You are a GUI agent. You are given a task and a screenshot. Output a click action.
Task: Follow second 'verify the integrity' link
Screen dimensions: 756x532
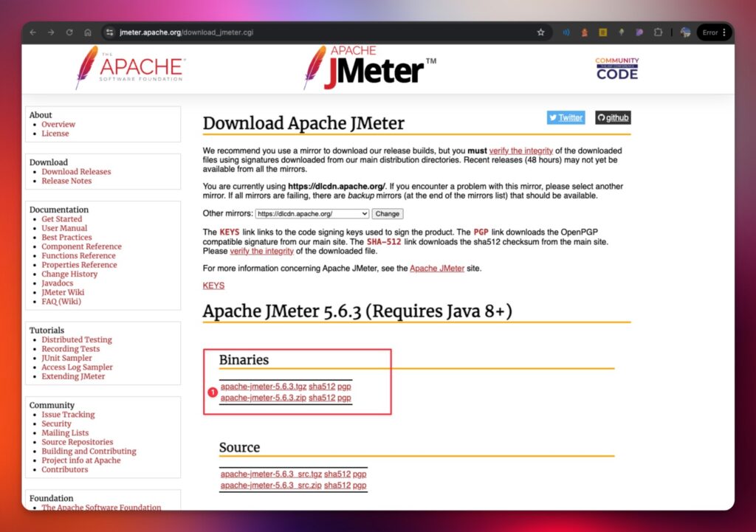[x=262, y=251]
